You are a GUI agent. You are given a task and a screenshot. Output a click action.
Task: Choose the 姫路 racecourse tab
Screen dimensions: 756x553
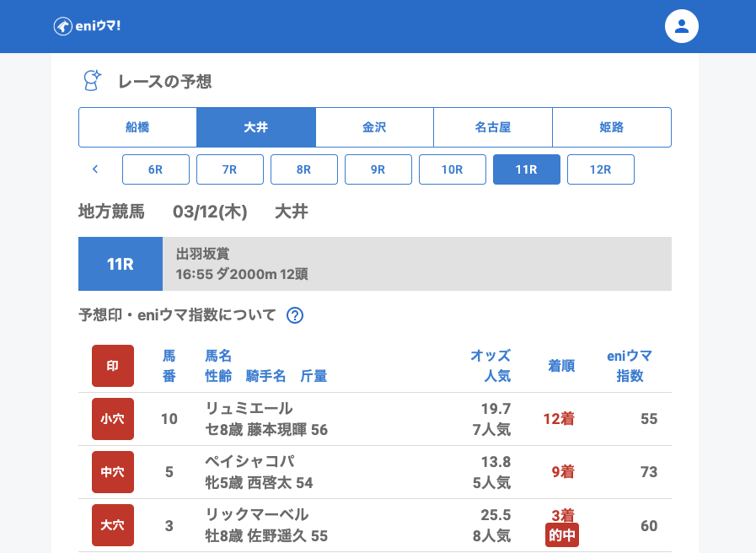[612, 127]
